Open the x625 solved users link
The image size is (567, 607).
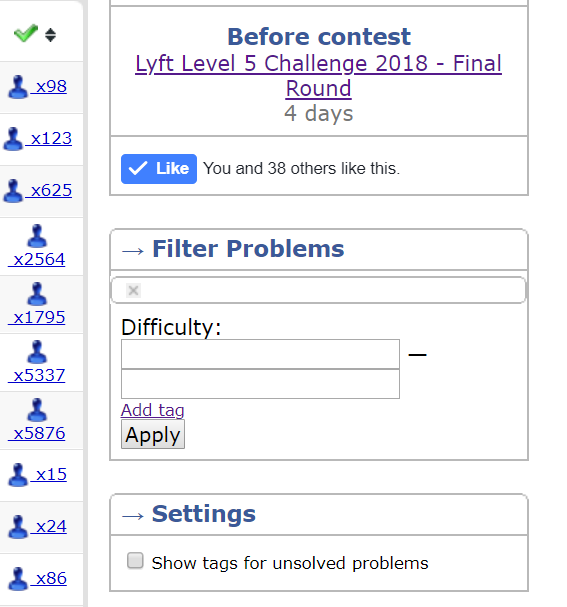pos(49,190)
